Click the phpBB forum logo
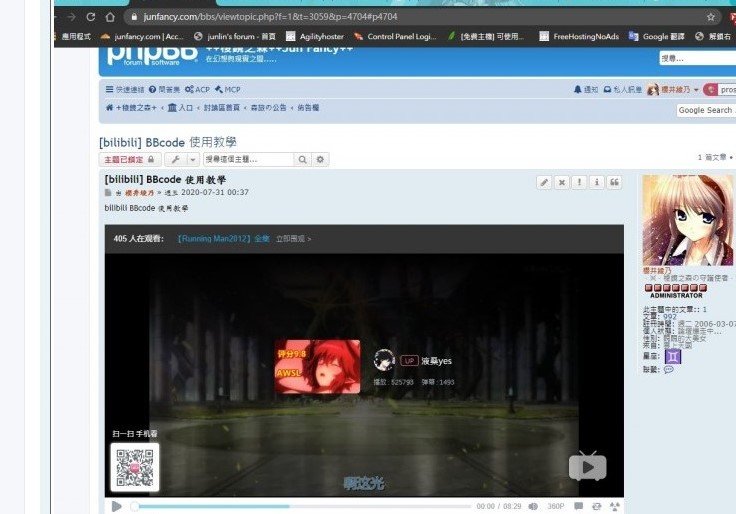Viewport: 736px width, 514px height. click(x=152, y=55)
